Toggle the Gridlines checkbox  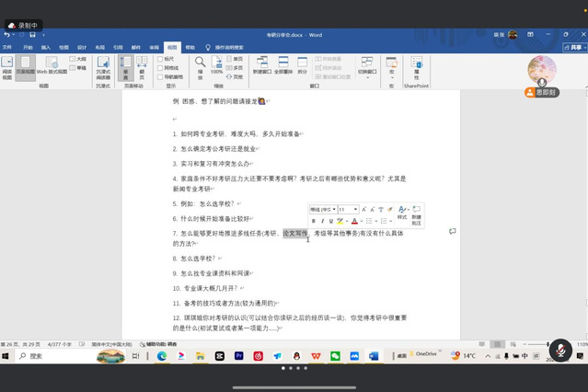click(158, 67)
